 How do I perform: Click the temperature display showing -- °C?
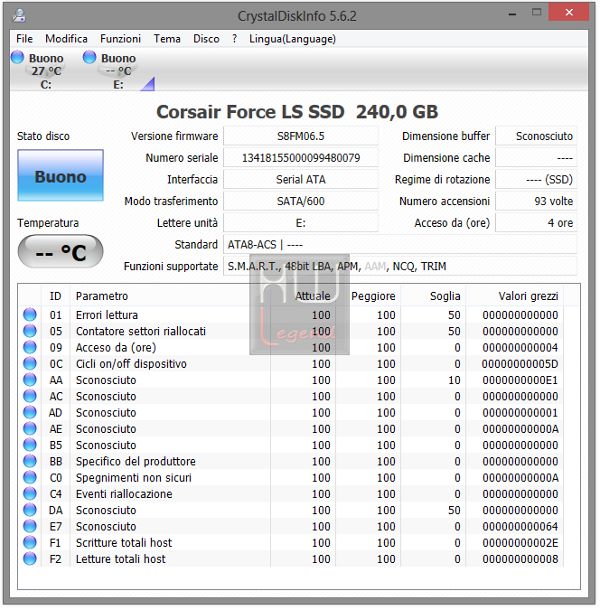tap(60, 252)
